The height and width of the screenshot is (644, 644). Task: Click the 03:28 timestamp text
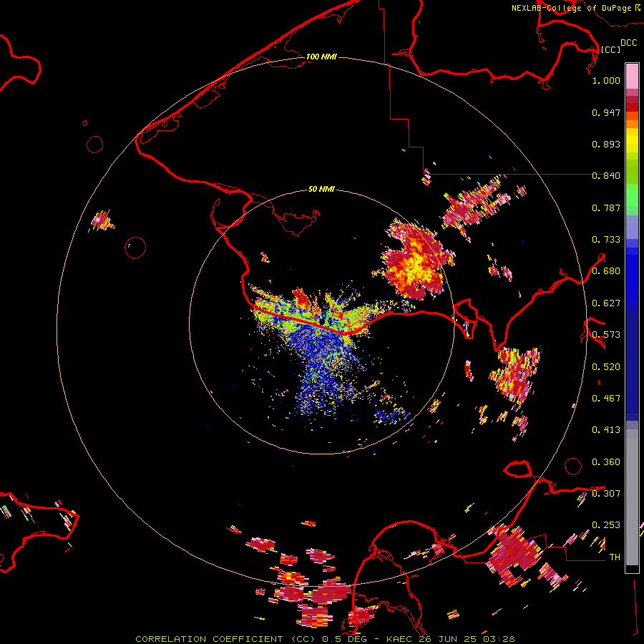(x=499, y=639)
